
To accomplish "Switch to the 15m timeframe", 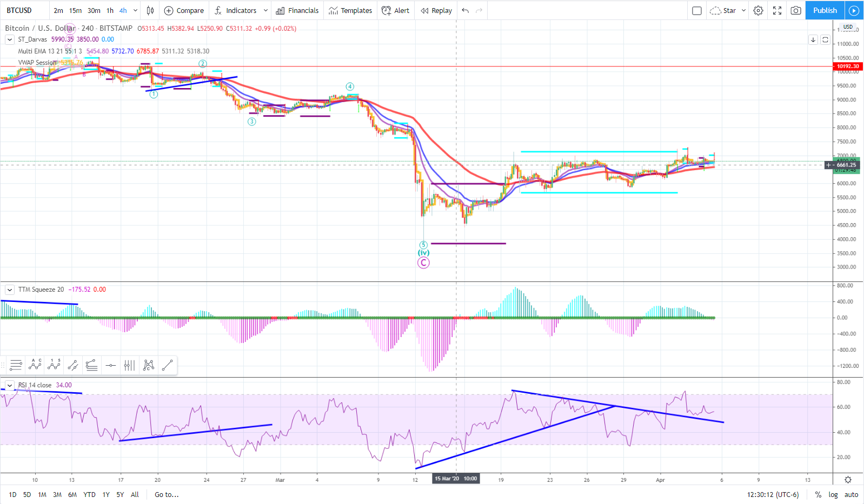I will (76, 10).
